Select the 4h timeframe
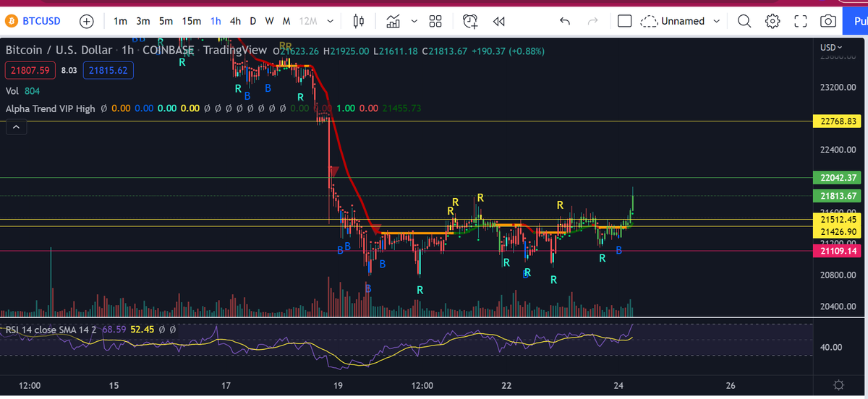This screenshot has width=868, height=399. pos(235,21)
